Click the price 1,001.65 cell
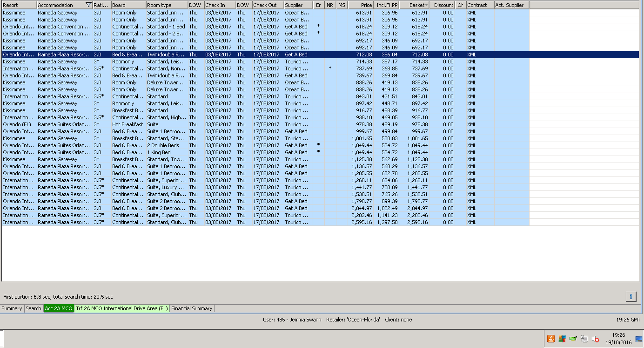Screen dimensions: 644x348 tap(362, 138)
